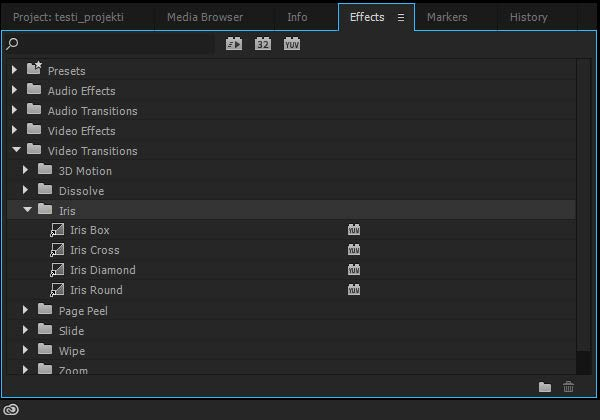Click the Iris Cross transition icon

point(57,250)
